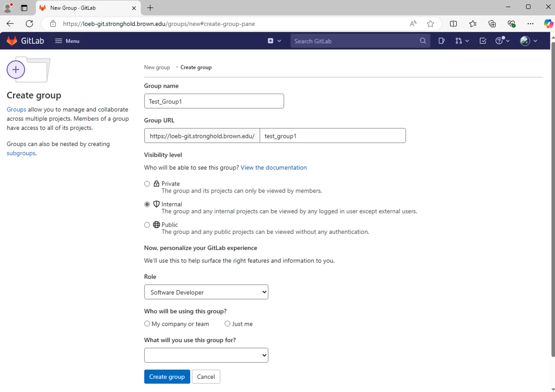Expand "What will you use this group for" dropdown
The height and width of the screenshot is (392, 555).
pos(206,355)
